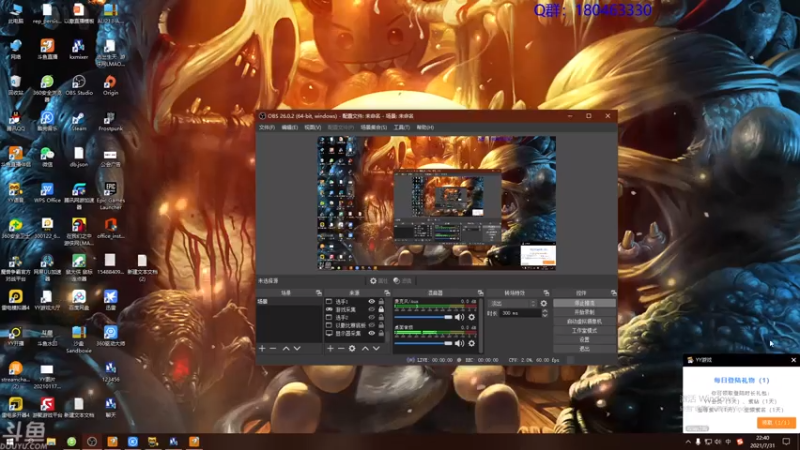The height and width of the screenshot is (450, 800).
Task: Pop out the 混音器 dock panel
Action: [480, 293]
